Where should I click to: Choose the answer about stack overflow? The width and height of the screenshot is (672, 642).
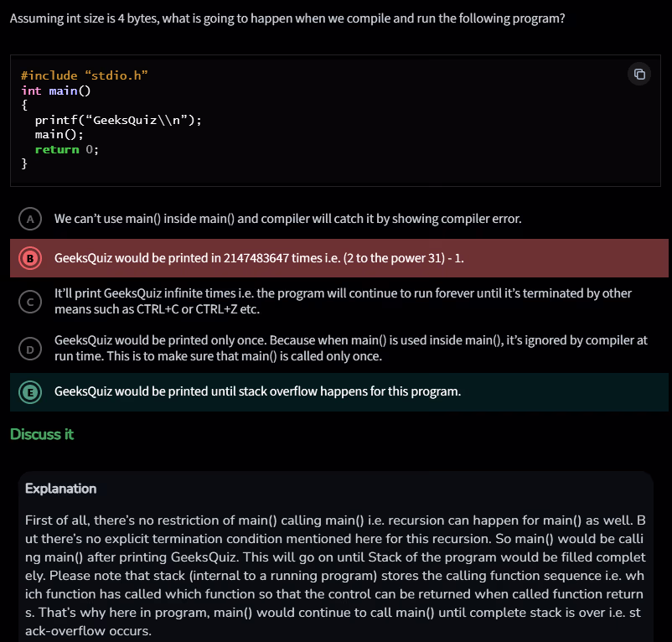tap(257, 391)
